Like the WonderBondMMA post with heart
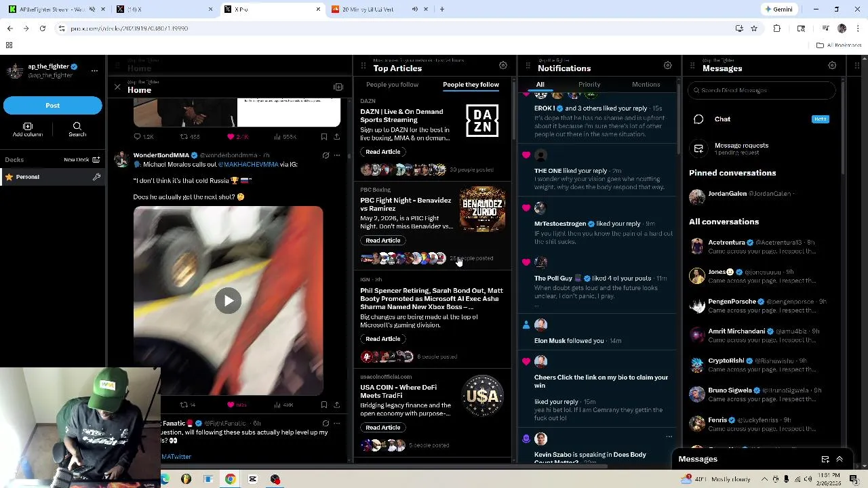 tap(237, 405)
